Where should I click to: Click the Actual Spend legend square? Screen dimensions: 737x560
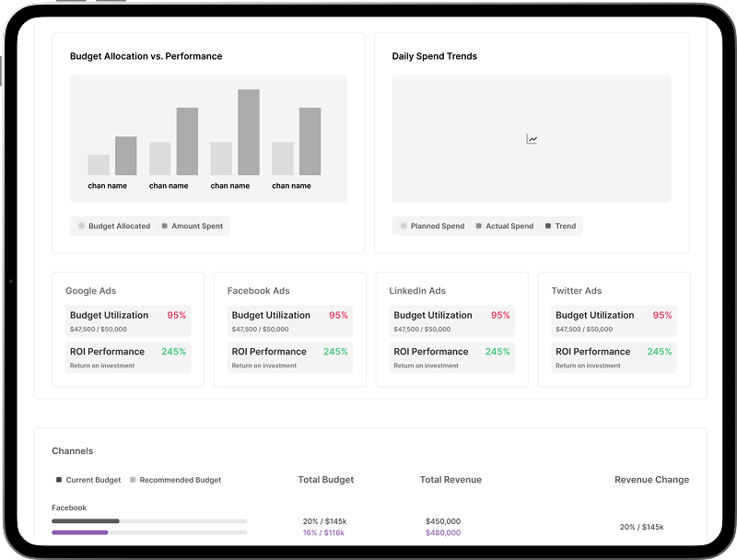[478, 226]
